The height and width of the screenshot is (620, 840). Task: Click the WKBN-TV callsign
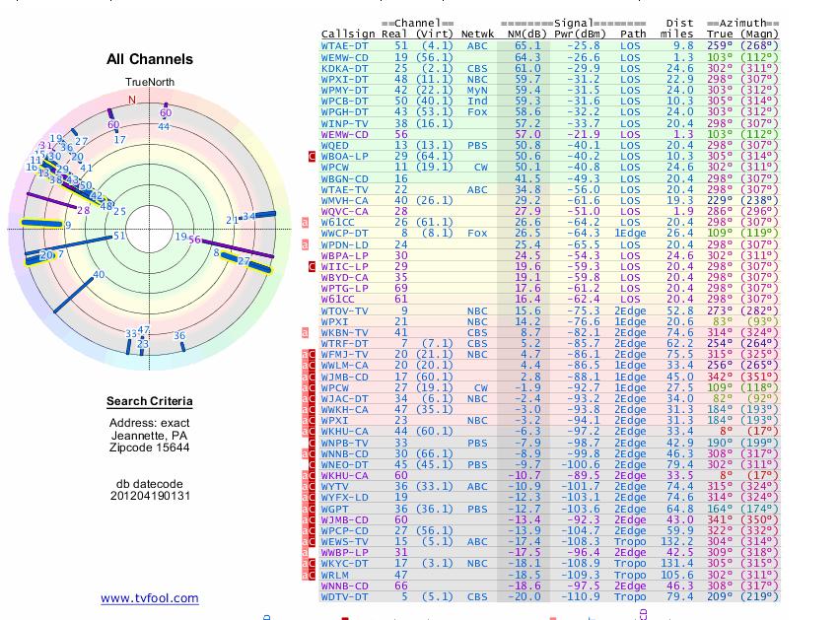coord(344,333)
